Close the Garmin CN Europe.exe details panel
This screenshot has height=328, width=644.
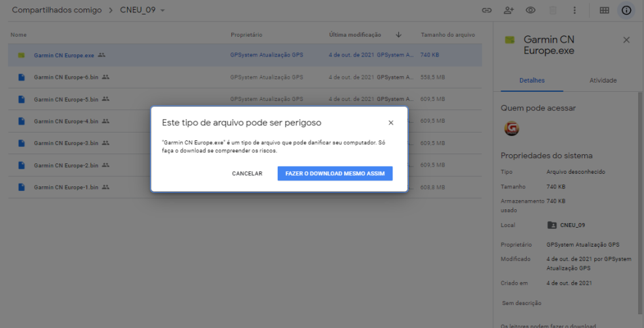626,40
